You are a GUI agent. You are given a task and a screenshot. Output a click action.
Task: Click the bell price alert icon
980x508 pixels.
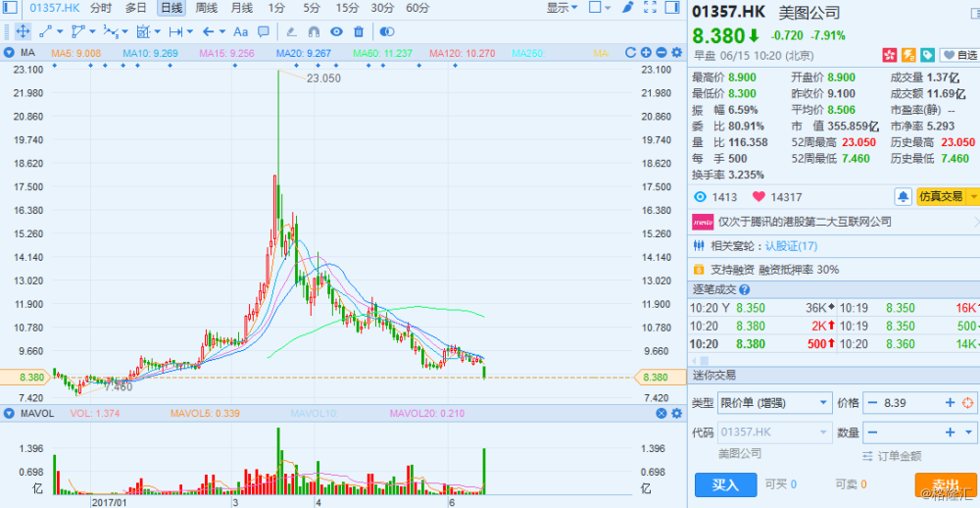pos(904,196)
